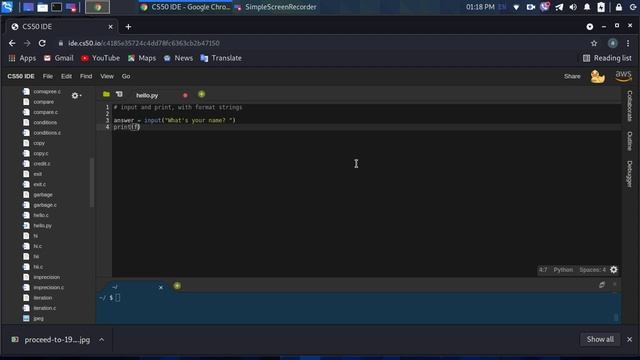Open copy.c in file tree
Screen dimensions: 640x360
40,153
